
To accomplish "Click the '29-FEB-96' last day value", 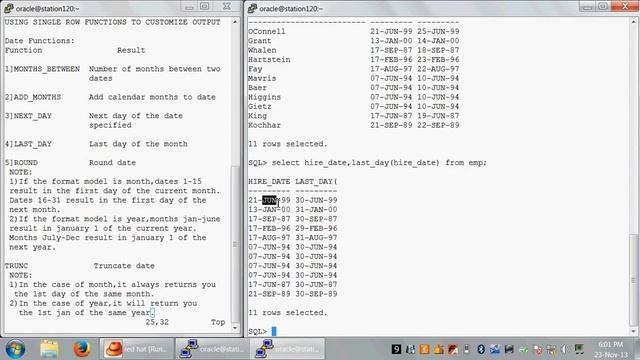I will point(316,228).
